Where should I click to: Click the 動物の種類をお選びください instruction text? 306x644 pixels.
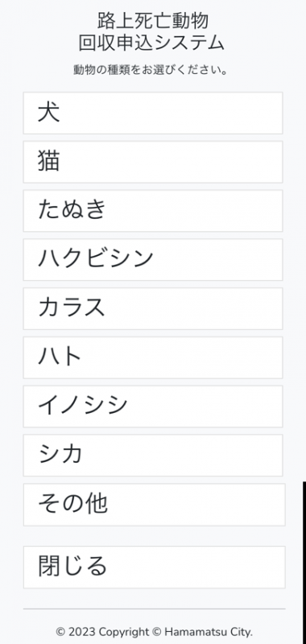tap(151, 70)
